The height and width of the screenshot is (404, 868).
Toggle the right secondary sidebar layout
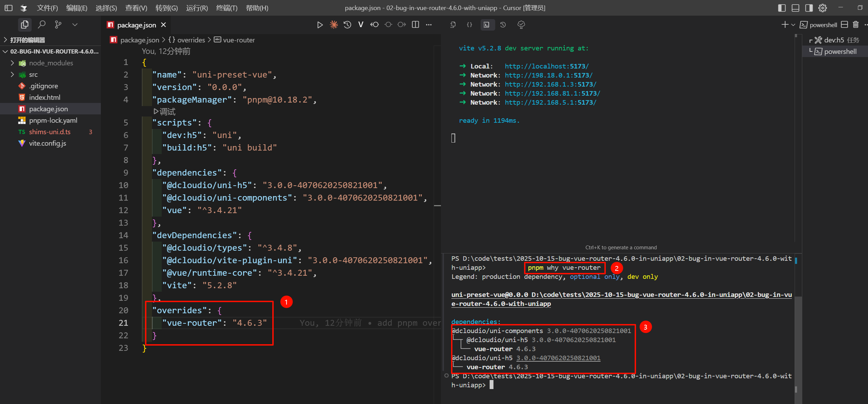click(809, 8)
